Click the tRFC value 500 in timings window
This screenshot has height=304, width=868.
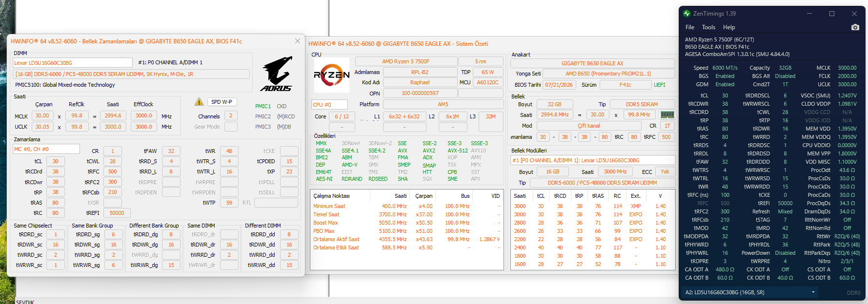click(112, 171)
